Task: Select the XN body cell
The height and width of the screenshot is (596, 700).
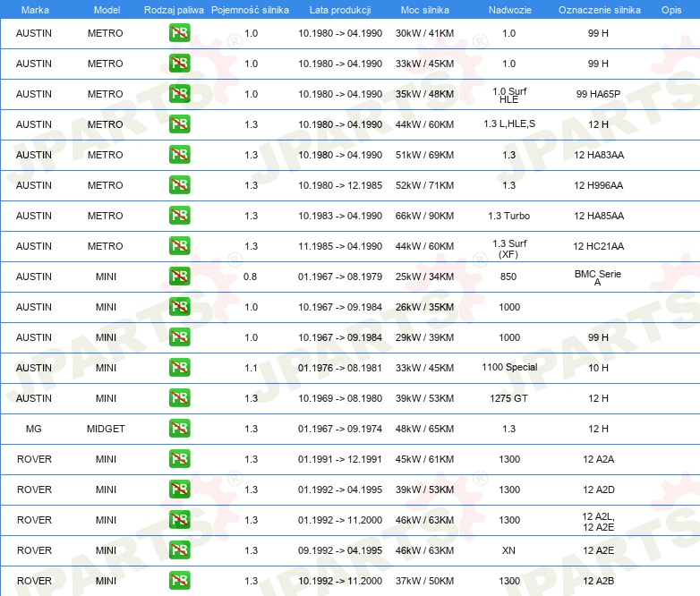Action: pyautogui.click(x=508, y=550)
